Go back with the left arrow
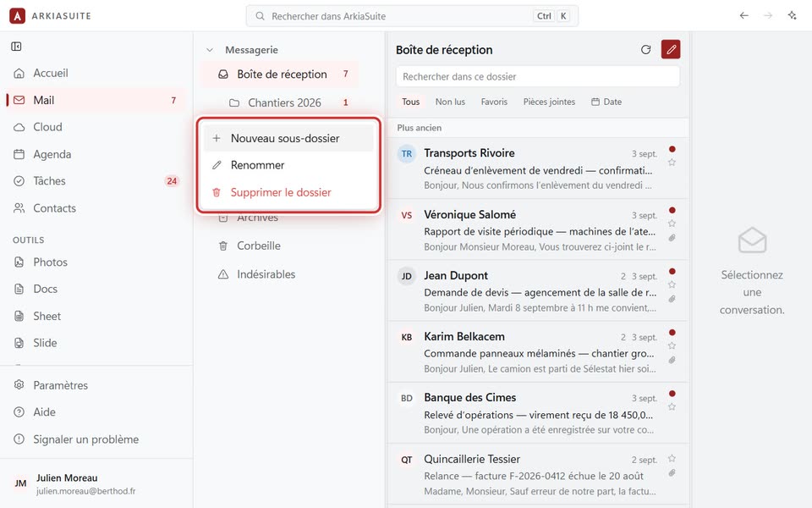812x508 pixels. (x=743, y=15)
